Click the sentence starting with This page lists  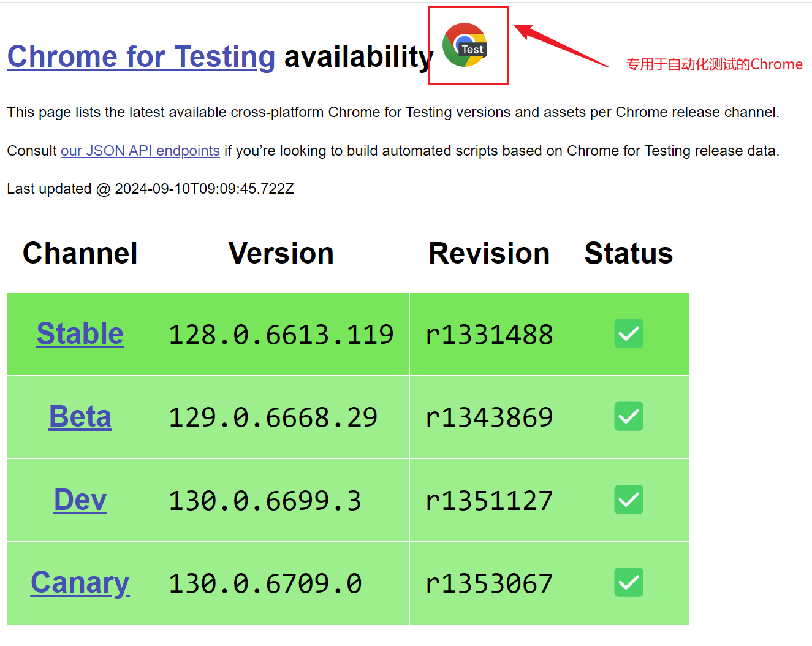click(393, 112)
